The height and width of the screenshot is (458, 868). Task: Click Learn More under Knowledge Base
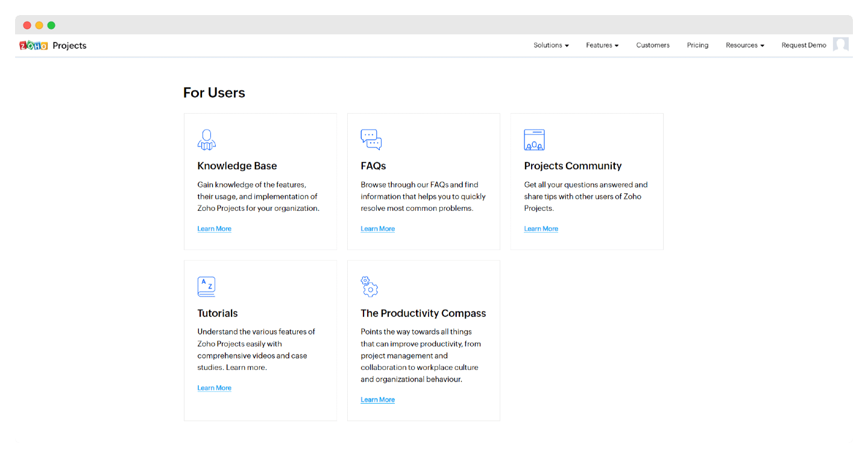pos(215,229)
